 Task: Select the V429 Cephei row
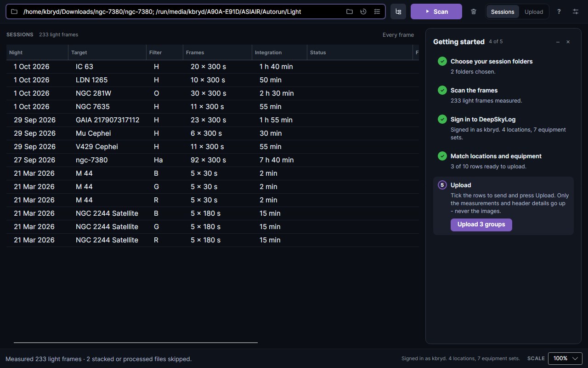click(213, 147)
